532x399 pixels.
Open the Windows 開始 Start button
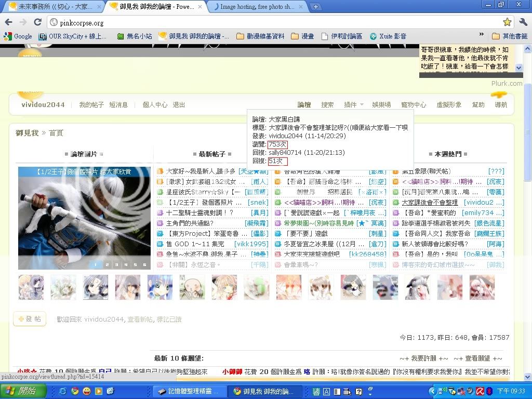click(23, 391)
